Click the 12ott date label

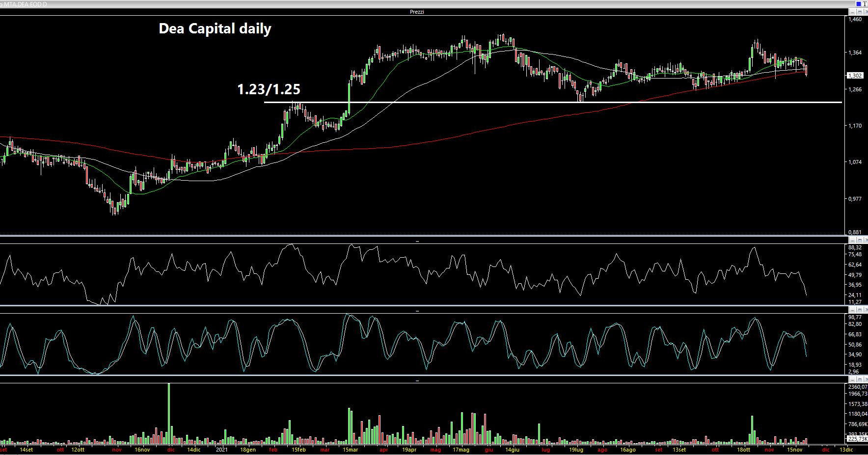click(78, 450)
